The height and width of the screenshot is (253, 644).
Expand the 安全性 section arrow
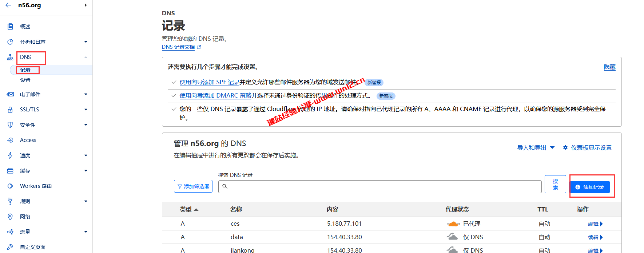86,125
